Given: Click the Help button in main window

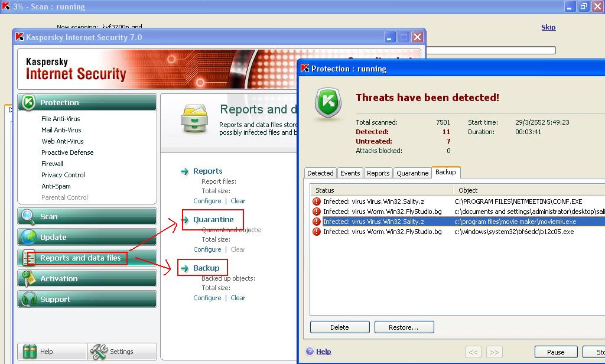Looking at the screenshot, I should point(53,351).
